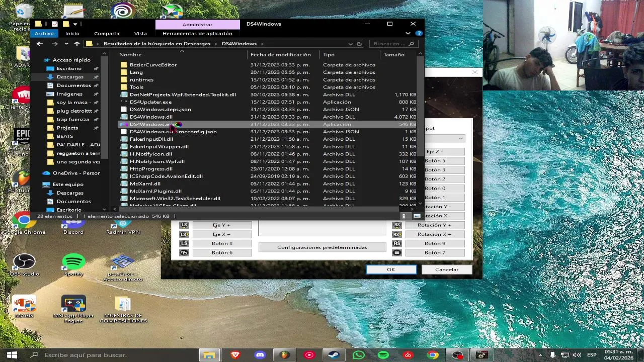The height and width of the screenshot is (362, 644).
Task: Click the Buscar en search field
Action: [394, 44]
